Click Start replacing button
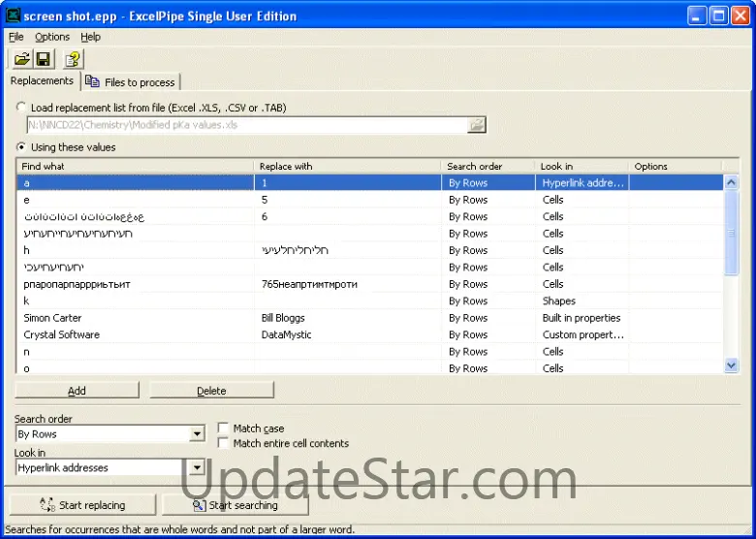This screenshot has height=539, width=756. point(82,505)
